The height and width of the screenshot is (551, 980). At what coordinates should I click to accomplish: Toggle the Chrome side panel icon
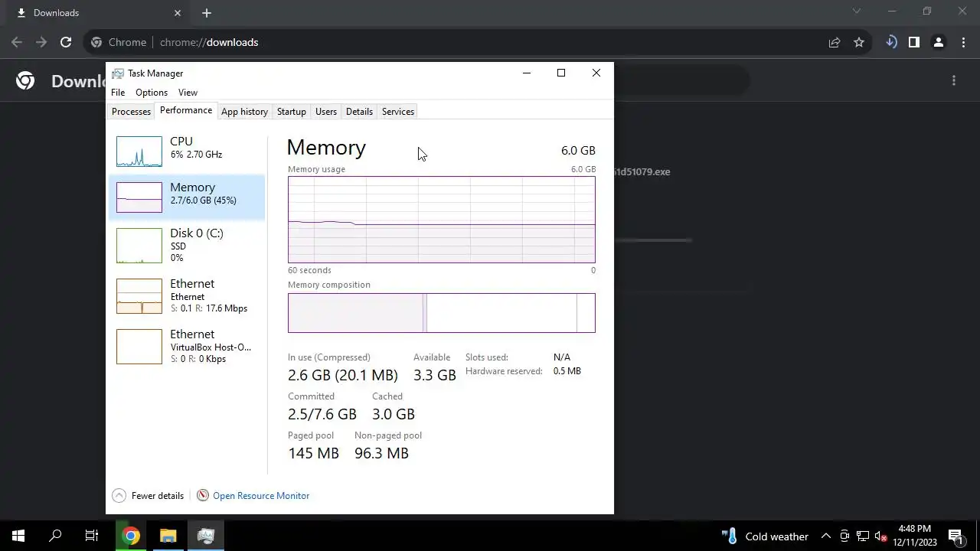click(x=913, y=42)
